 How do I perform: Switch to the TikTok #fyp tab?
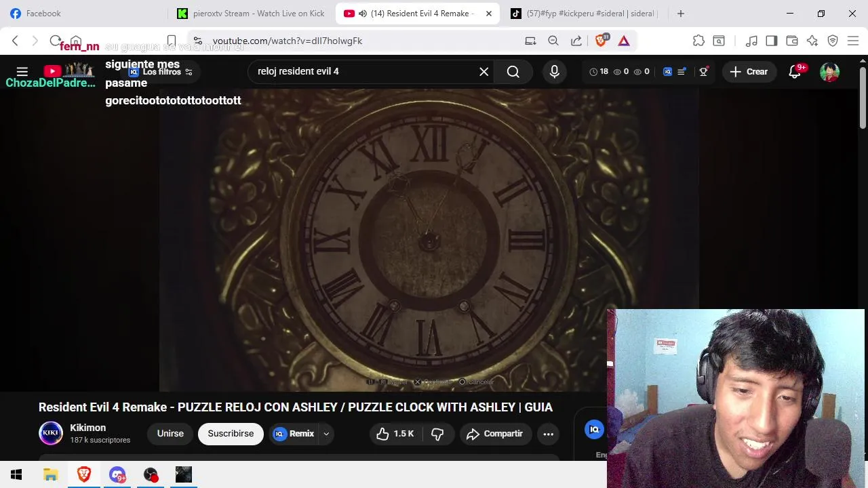click(x=584, y=14)
